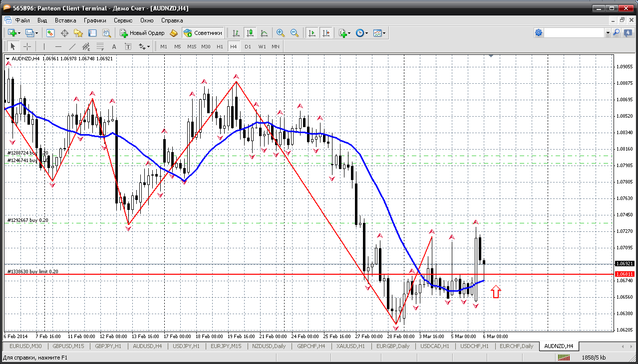This screenshot has width=638, height=364.
Task: Click the Zoom In magnifier icon
Action: tap(281, 33)
